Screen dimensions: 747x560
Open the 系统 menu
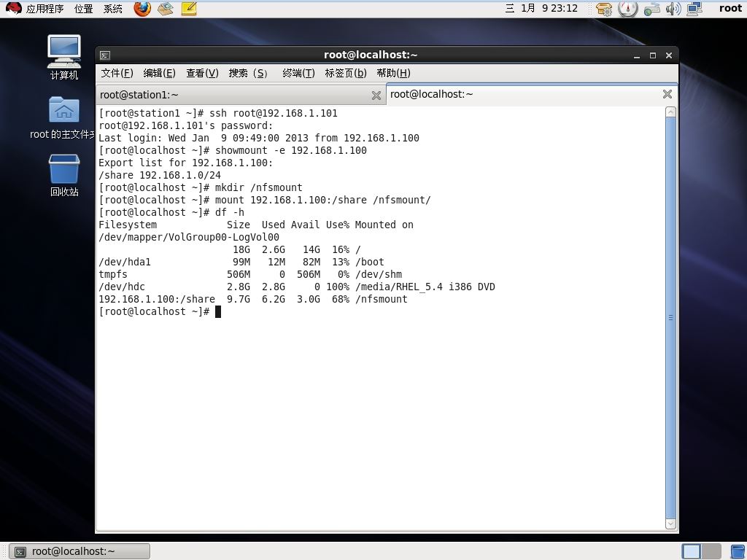click(x=113, y=9)
